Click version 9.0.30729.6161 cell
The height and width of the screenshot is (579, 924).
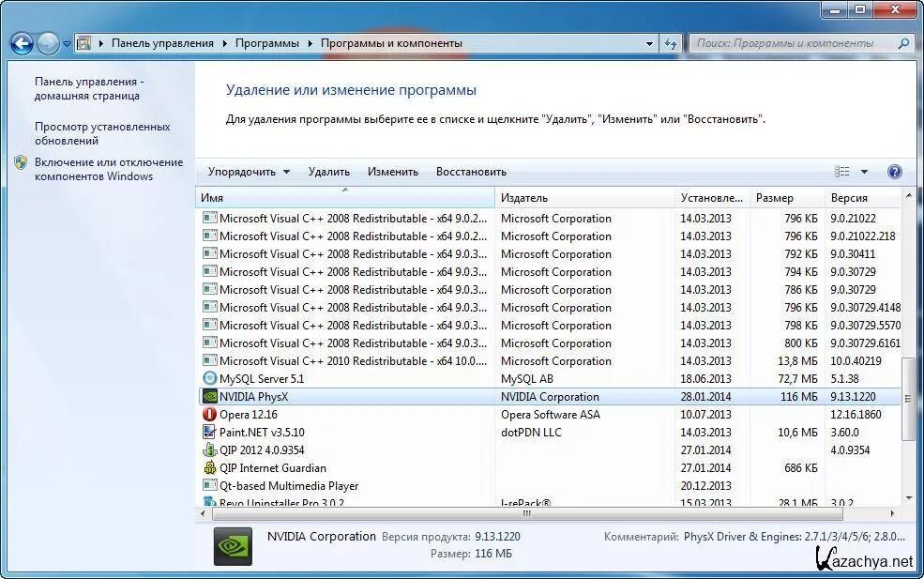click(865, 343)
